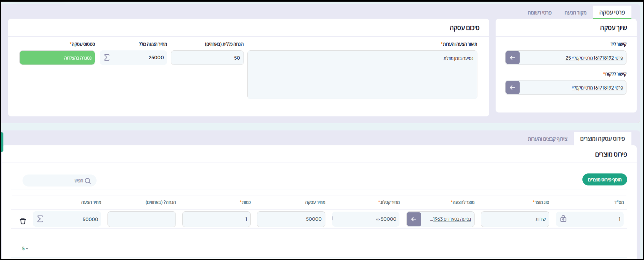Switch to the מקור הגעה tab

575,13
